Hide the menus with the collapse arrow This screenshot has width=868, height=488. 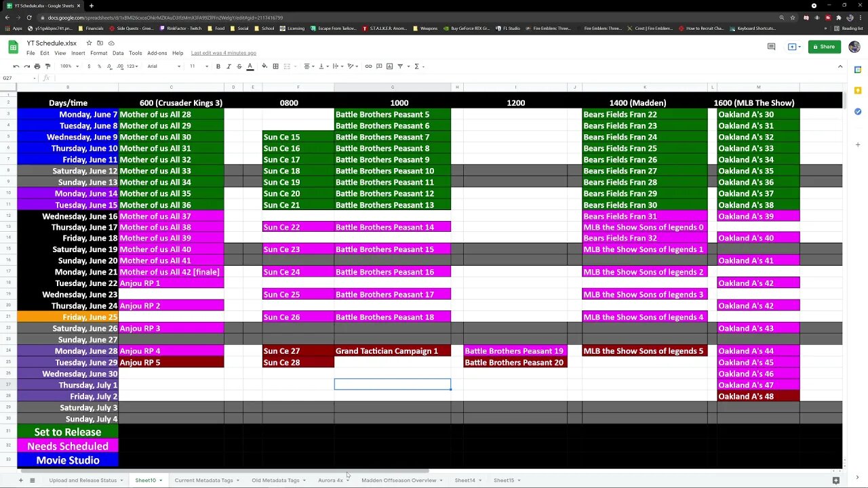(840, 66)
